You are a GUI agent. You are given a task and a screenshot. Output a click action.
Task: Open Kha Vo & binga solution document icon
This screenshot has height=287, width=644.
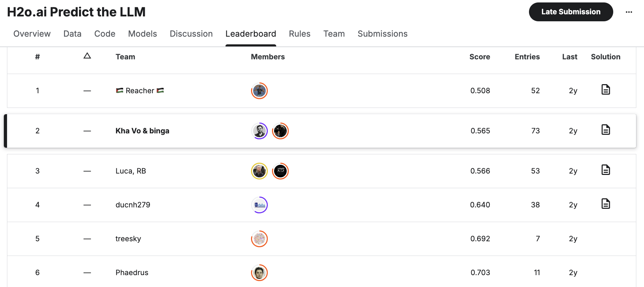[606, 130]
